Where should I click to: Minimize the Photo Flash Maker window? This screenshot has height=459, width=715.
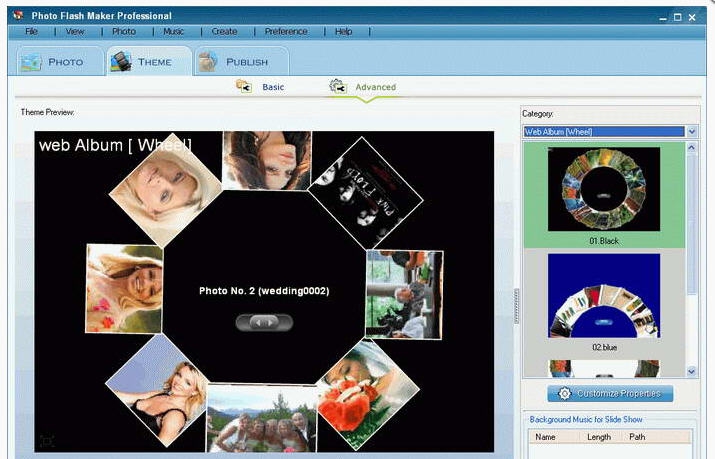click(x=663, y=17)
